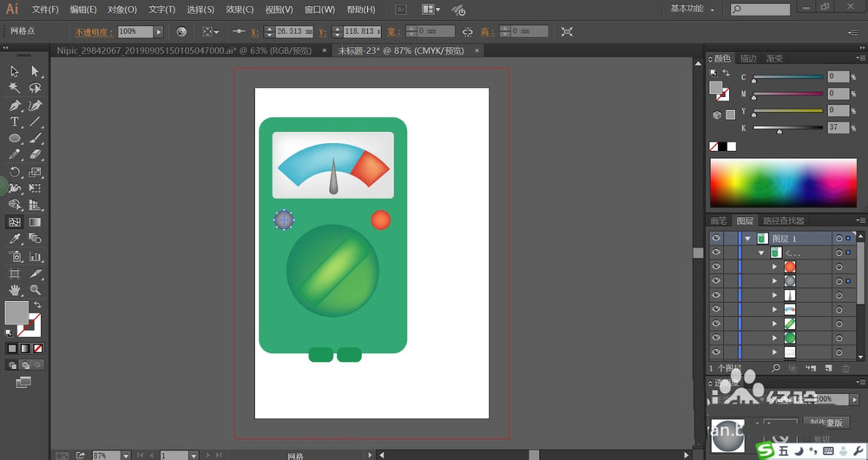
Task: Choose the Mesh tool in toolbar
Action: (x=15, y=222)
